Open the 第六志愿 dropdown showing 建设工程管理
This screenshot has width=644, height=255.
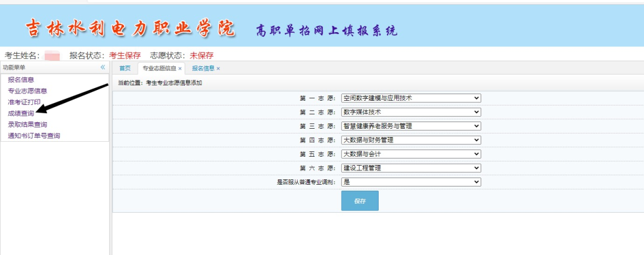[x=410, y=168]
